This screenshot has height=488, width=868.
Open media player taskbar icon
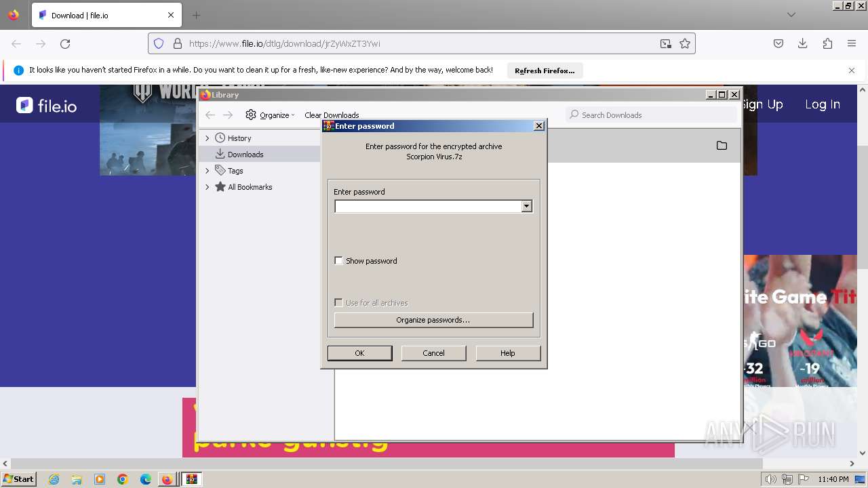100,479
